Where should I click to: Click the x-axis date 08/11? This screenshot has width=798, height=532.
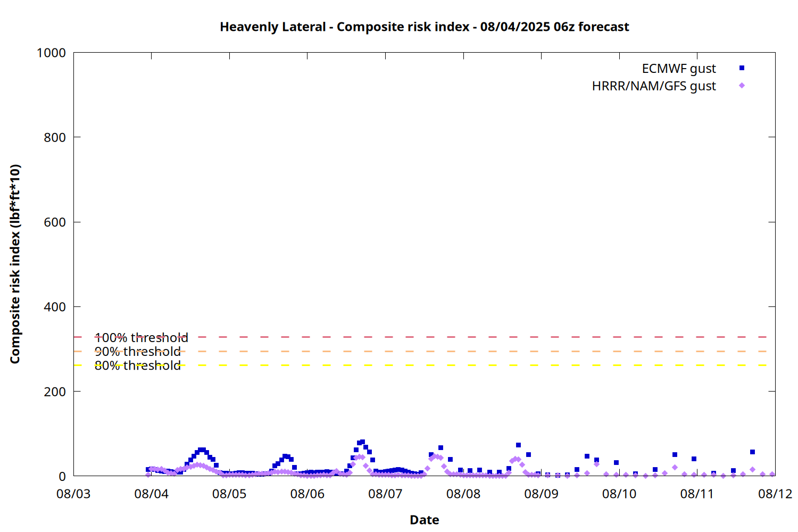tap(697, 494)
